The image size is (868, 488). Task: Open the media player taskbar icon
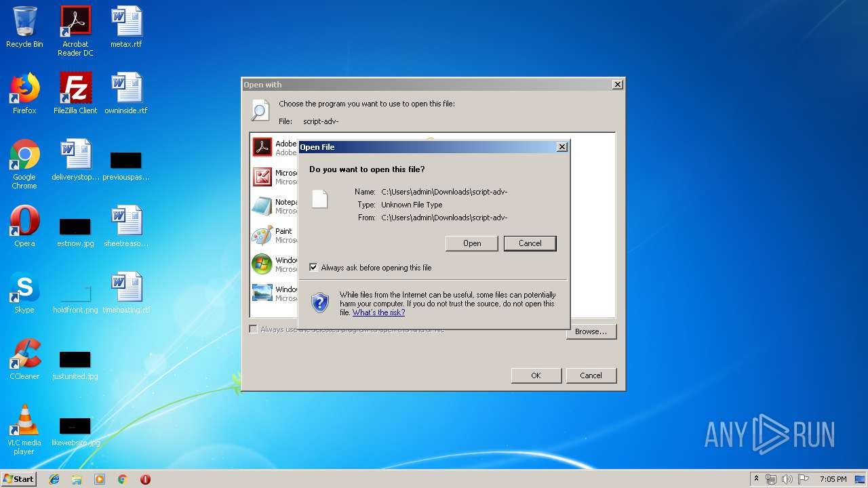100,479
